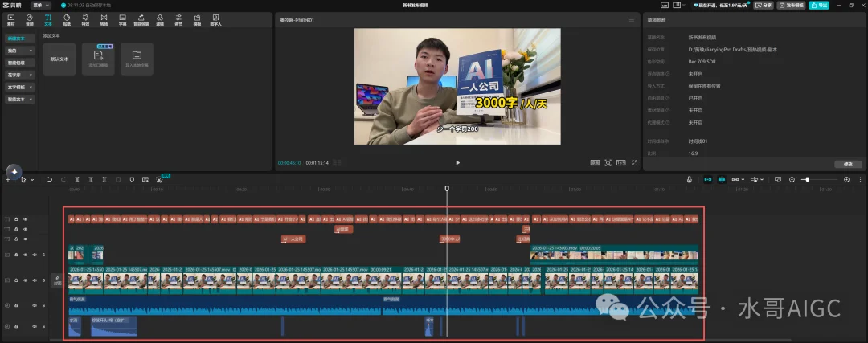
Task: Open the 素材 media tab
Action: pos(11,20)
